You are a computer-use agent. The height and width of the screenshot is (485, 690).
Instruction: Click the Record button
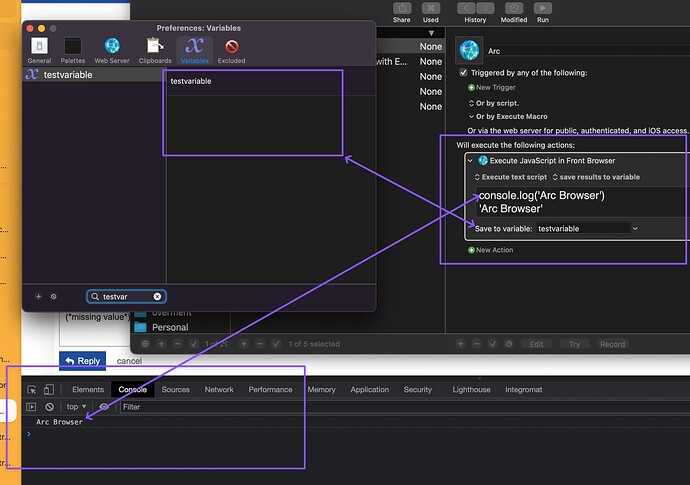(612, 344)
